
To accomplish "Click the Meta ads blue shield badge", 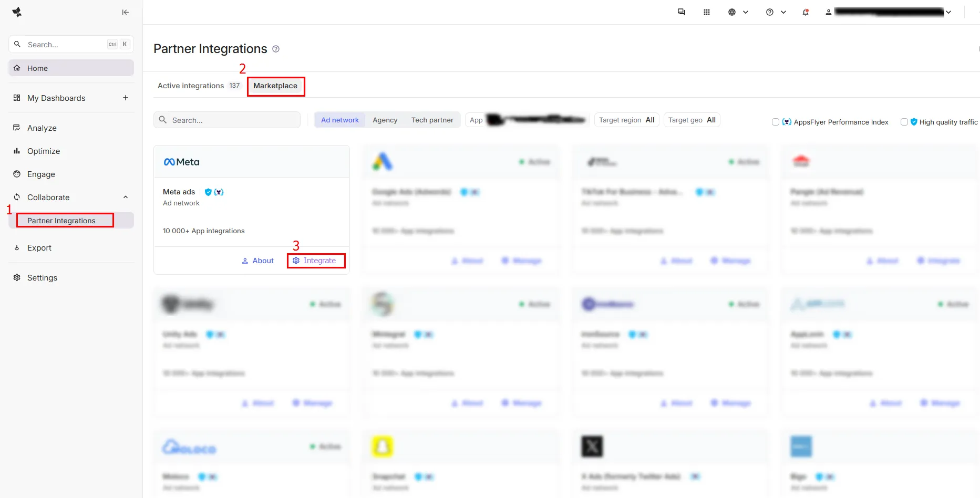I will tap(208, 192).
